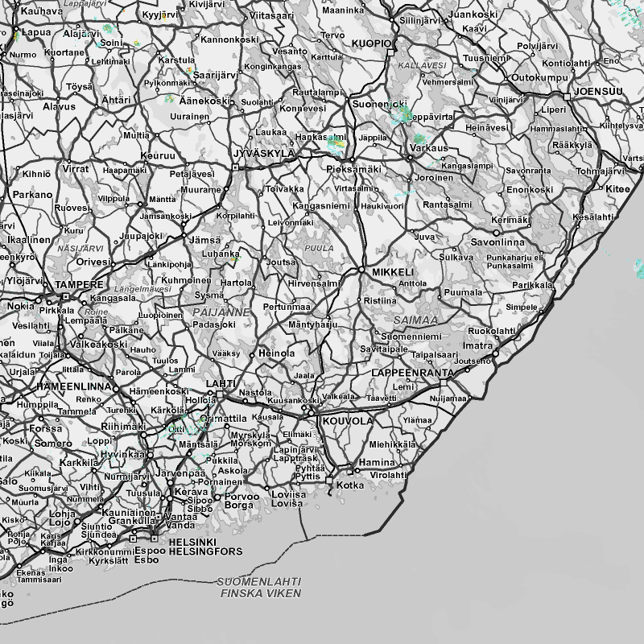Click the Kangasniemi town name
644x644 pixels.
[x=321, y=206]
